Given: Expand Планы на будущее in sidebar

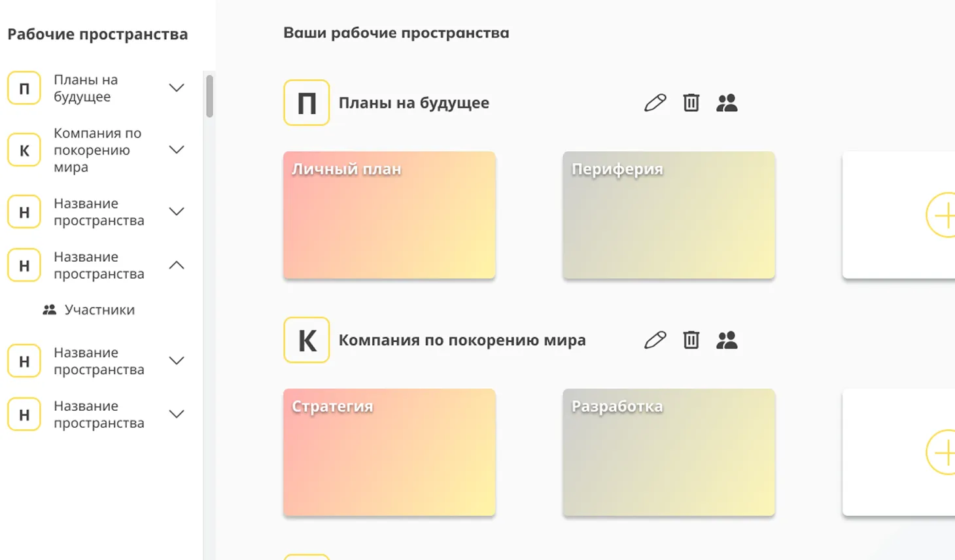Looking at the screenshot, I should [177, 88].
